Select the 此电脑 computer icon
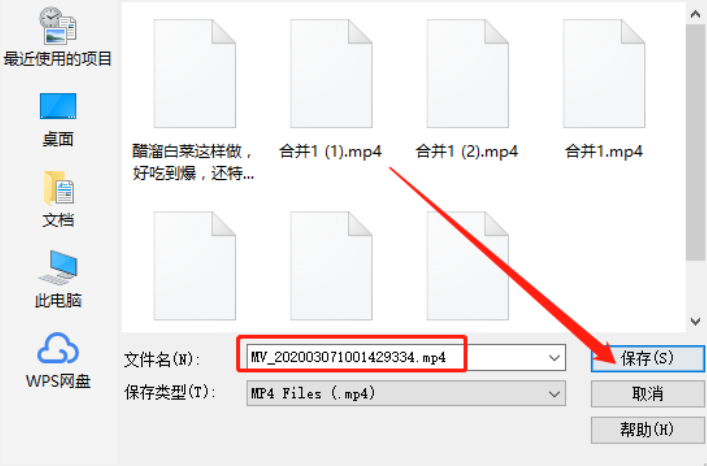Viewport: 707px width, 466px height. tap(58, 279)
